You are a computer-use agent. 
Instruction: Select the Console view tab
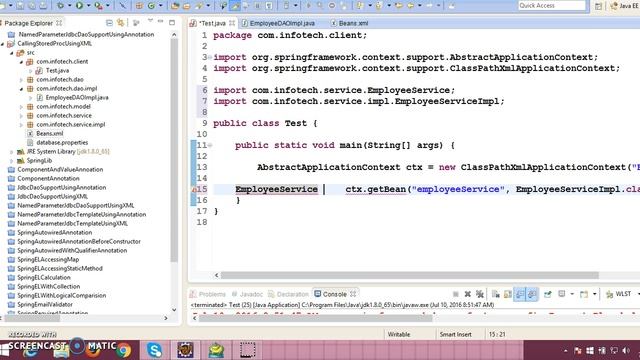(x=335, y=294)
